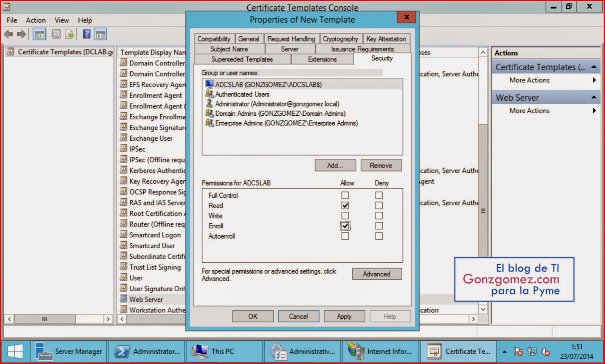
Task: Click the Domain Admins group icon
Action: (x=209, y=113)
